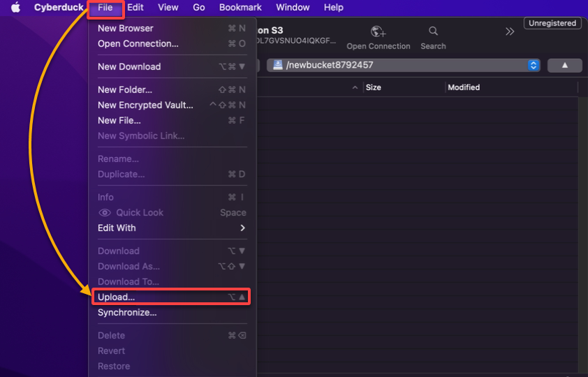Image resolution: width=588 pixels, height=377 pixels.
Task: Open the Cyberduck application menu
Action: [x=59, y=7]
